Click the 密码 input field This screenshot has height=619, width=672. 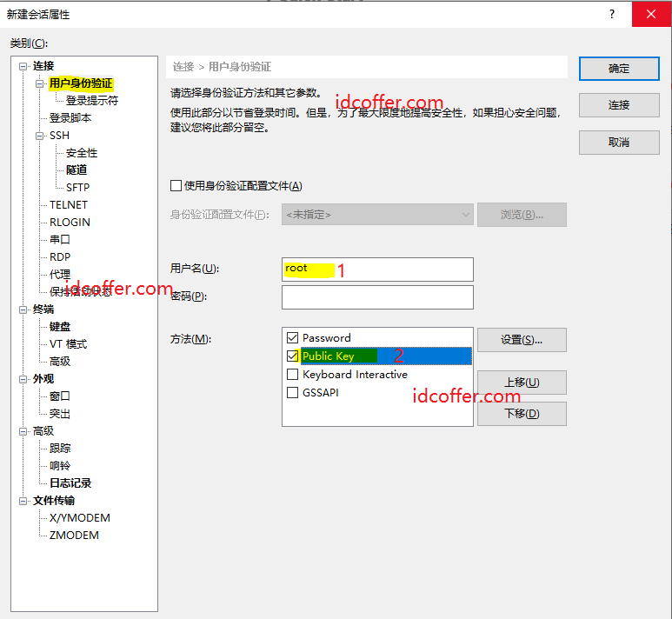click(377, 297)
